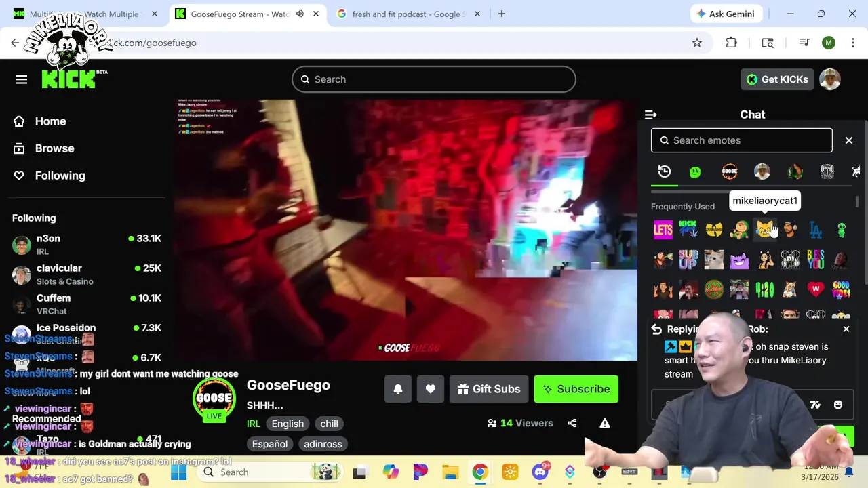The height and width of the screenshot is (488, 868).
Task: Insert the mikeliaorycat1 laughing cat emote
Action: point(765,230)
